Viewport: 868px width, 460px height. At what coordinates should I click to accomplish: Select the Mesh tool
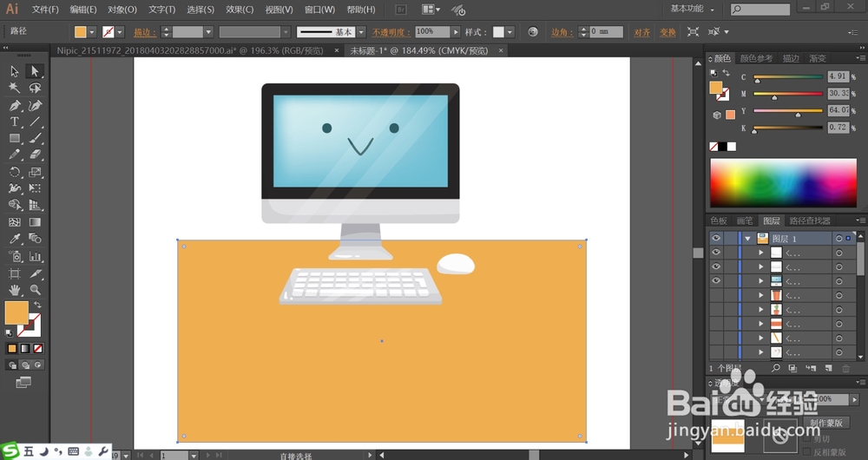coord(15,222)
